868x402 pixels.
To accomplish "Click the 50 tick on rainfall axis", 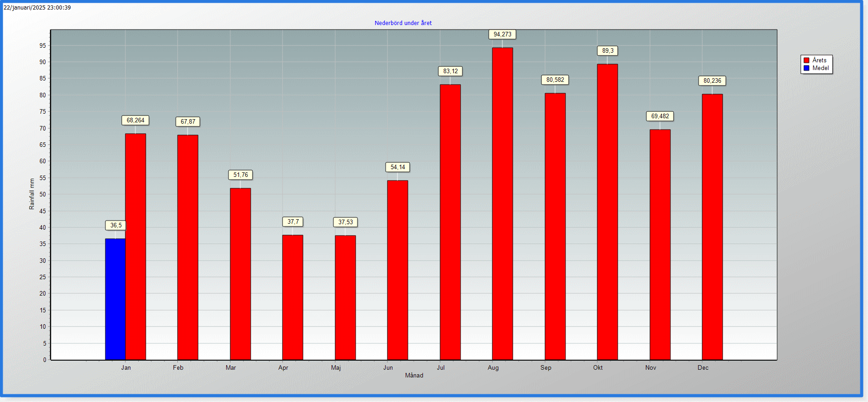I will click(x=43, y=194).
